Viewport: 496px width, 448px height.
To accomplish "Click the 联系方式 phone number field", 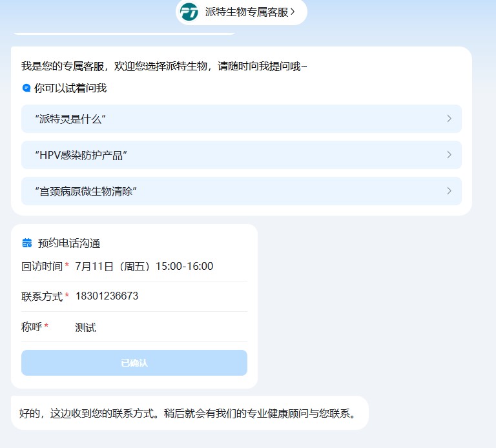I will pyautogui.click(x=107, y=296).
